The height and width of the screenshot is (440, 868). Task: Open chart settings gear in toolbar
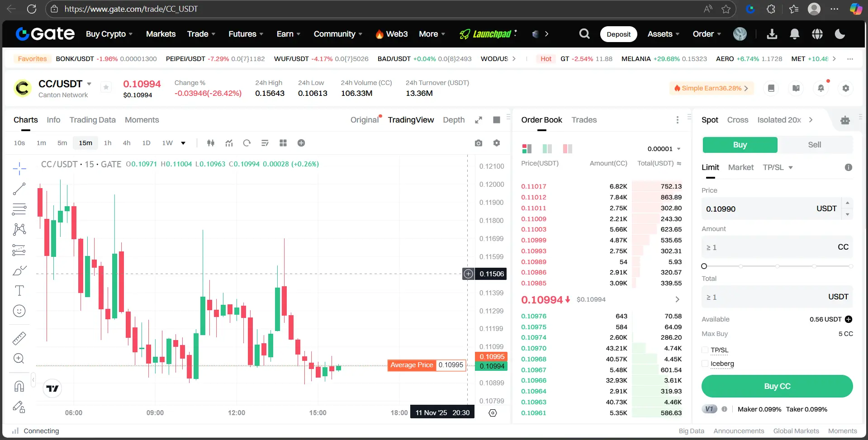[x=497, y=143]
